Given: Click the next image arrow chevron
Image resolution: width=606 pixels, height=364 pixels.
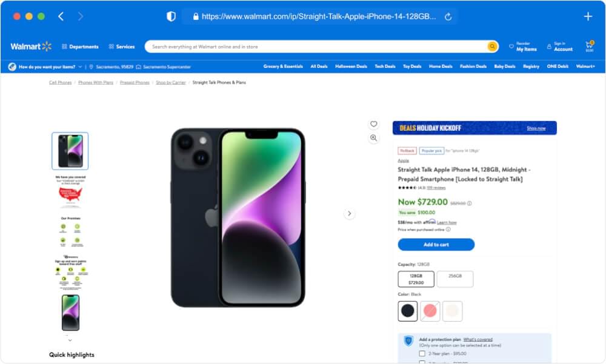Looking at the screenshot, I should (350, 213).
